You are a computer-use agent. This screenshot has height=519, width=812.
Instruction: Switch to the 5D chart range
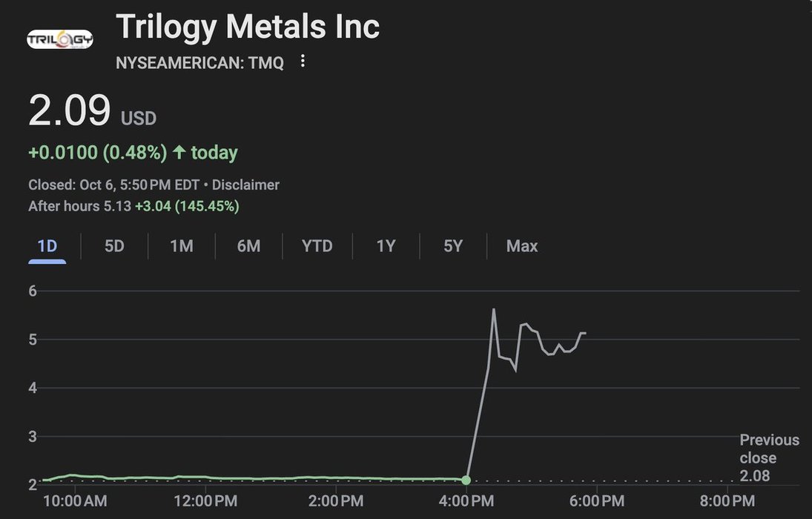click(114, 246)
